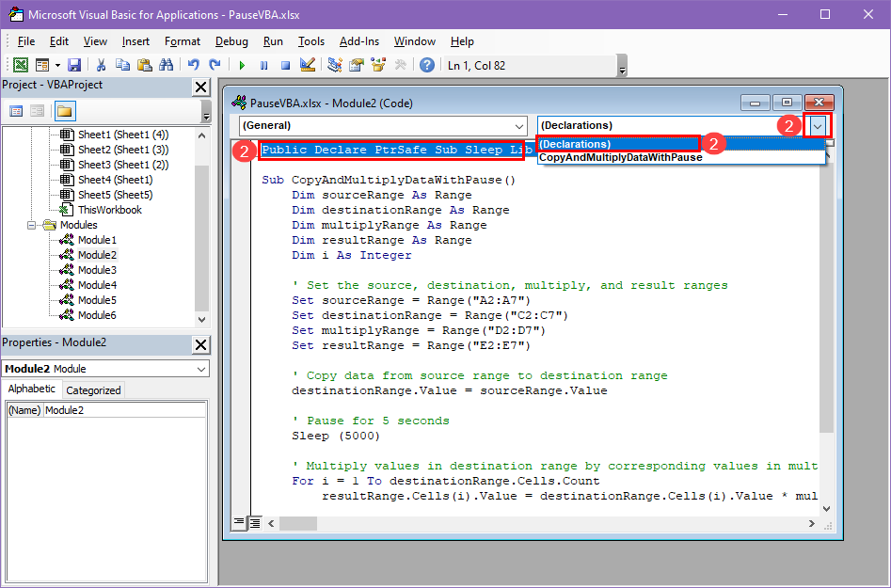This screenshot has width=891, height=588.
Task: Click the code window horizontal scrollbar thumb
Action: coord(298,523)
